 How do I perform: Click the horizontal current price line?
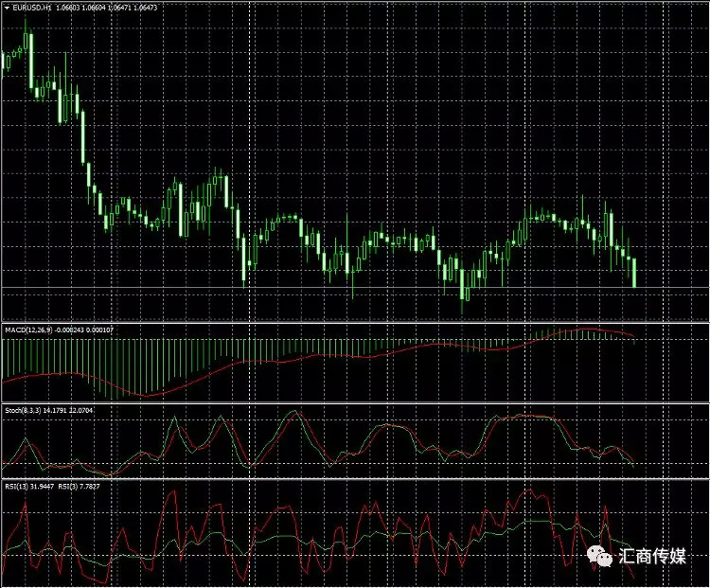379,287
